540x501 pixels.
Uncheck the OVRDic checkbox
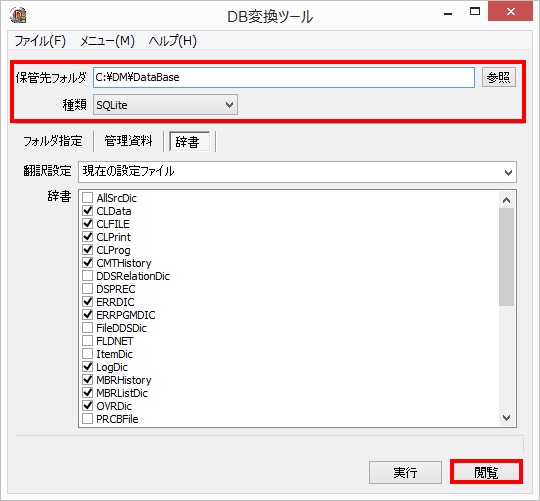tap(87, 406)
